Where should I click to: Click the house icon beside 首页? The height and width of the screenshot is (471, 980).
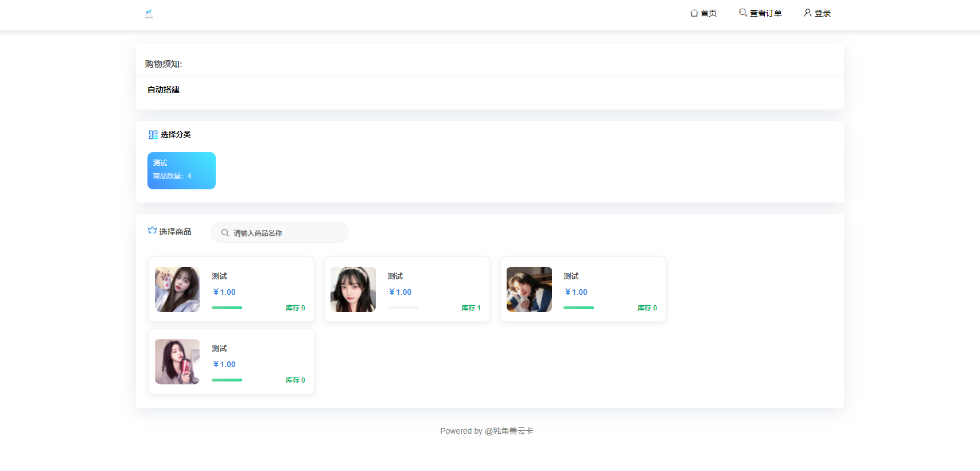[694, 13]
